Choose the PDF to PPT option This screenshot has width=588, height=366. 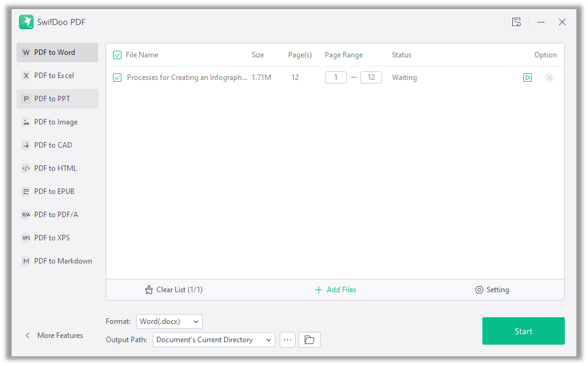click(57, 99)
